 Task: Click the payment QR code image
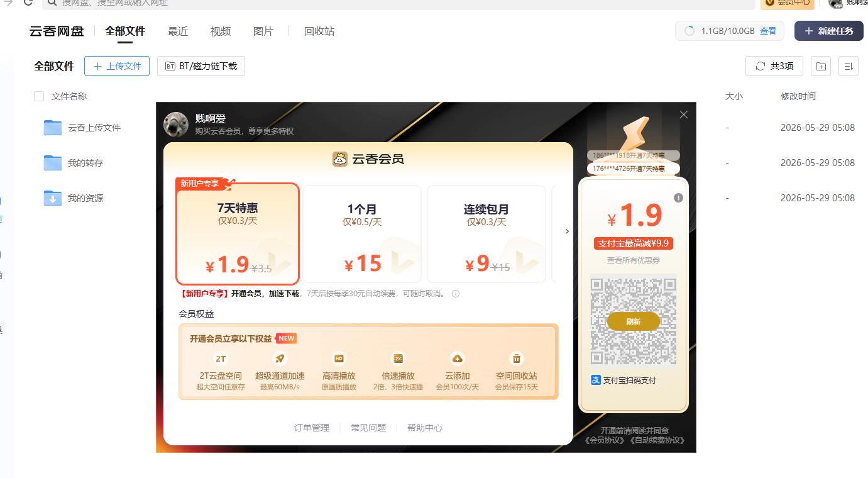point(634,321)
